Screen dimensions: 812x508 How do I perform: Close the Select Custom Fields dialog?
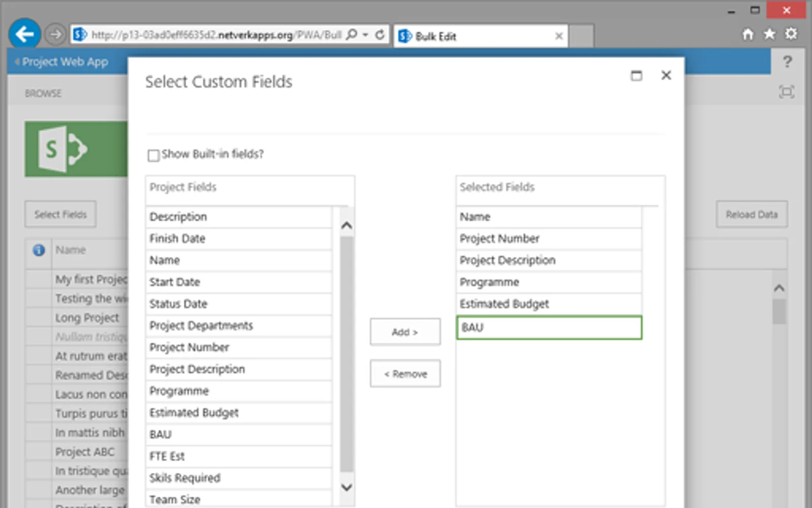tap(666, 75)
